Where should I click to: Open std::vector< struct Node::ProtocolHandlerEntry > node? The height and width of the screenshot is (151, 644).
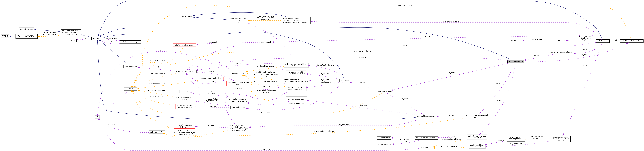tap(296, 81)
